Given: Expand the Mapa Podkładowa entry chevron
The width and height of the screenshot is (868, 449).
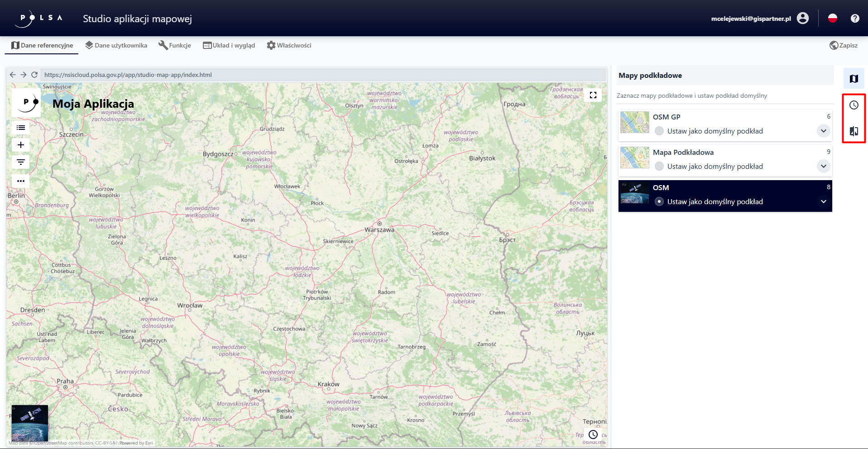Looking at the screenshot, I should tap(823, 167).
